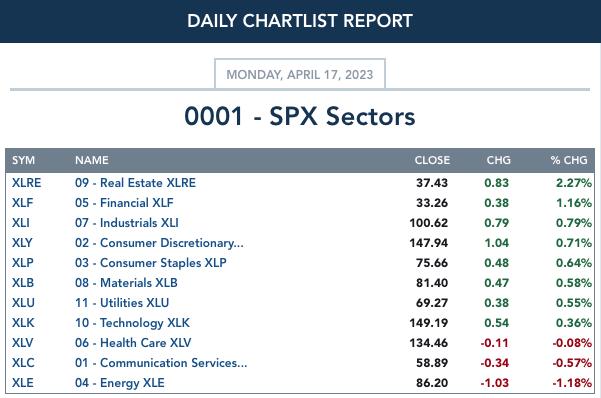Sort table by SYM column header

coord(23,160)
